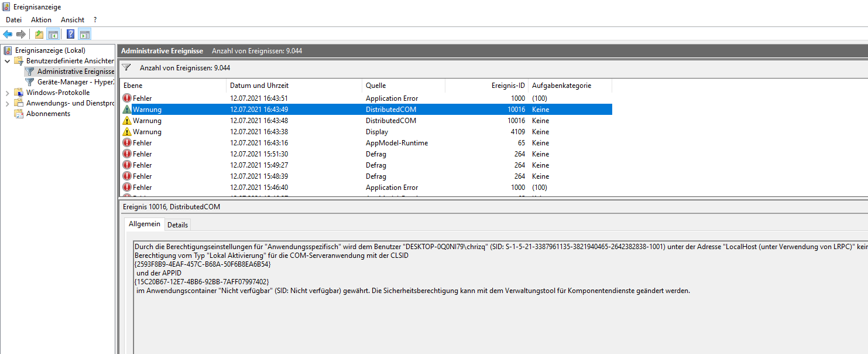This screenshot has width=868, height=354.
Task: Sort by the Datum und Uhrzeit column header
Action: click(294, 86)
